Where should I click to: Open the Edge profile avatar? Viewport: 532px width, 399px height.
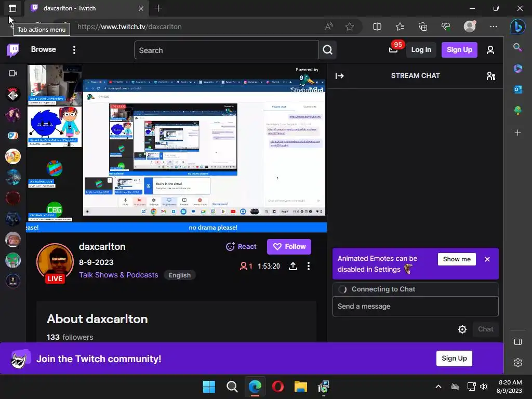coord(470,26)
